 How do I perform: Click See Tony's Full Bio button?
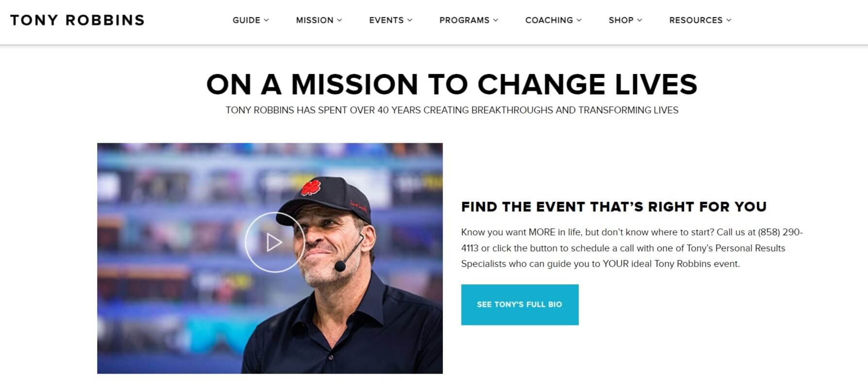(x=519, y=305)
